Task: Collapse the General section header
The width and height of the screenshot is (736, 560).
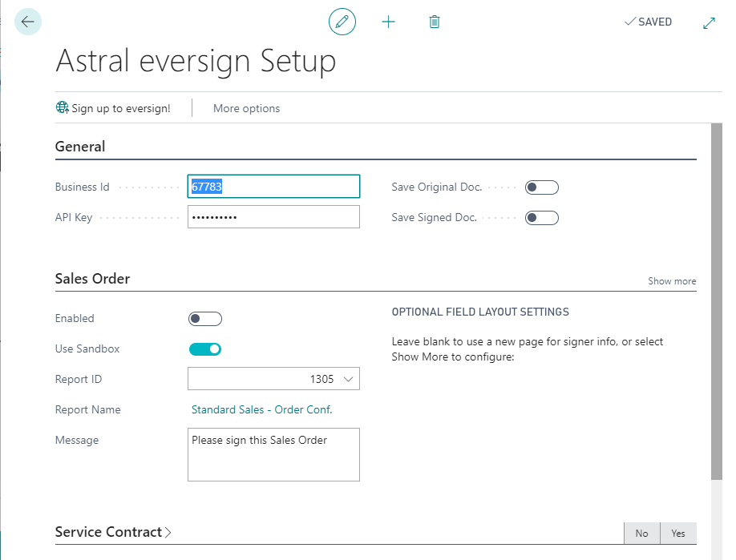Action: 80,147
